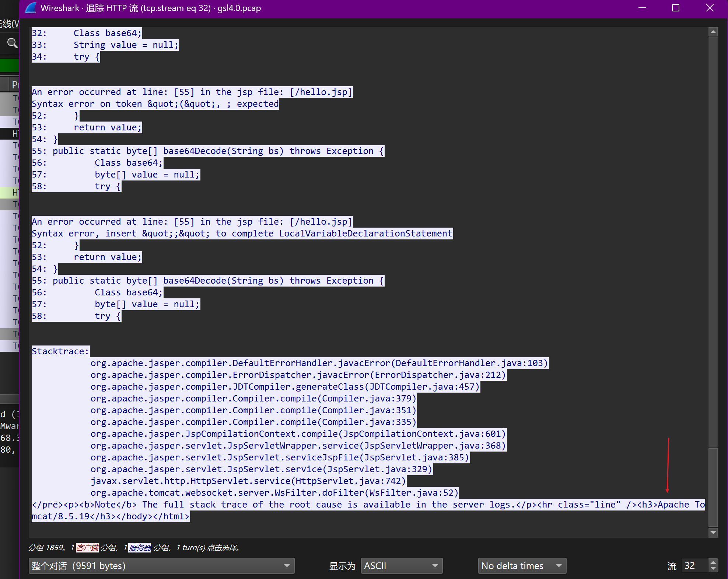
Task: Open the ASCII display format dropdown
Action: [x=401, y=566]
